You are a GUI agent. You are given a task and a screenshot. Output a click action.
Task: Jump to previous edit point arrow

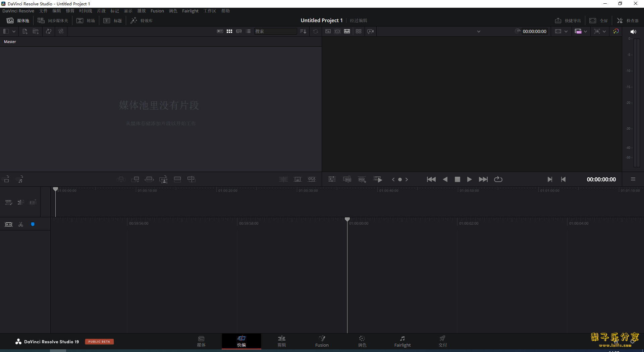point(393,179)
